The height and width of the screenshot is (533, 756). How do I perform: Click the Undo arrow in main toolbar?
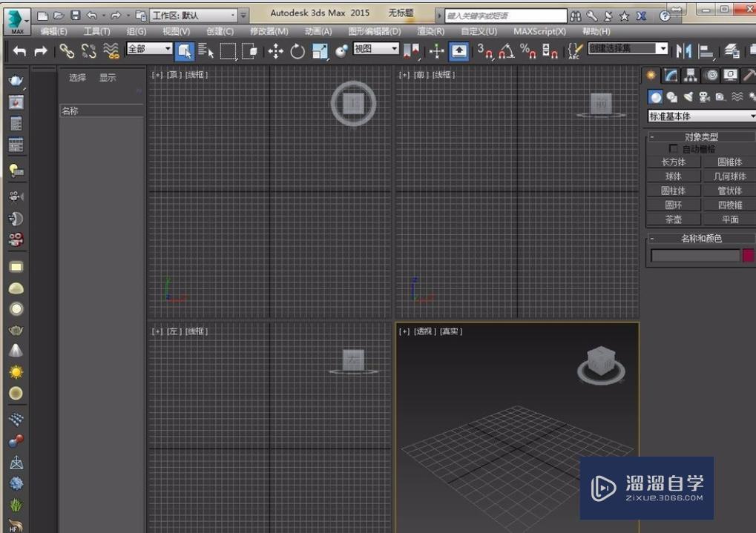pyautogui.click(x=20, y=51)
